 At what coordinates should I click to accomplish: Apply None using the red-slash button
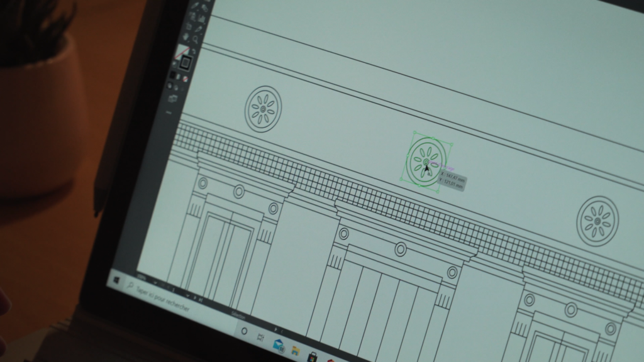(186, 79)
